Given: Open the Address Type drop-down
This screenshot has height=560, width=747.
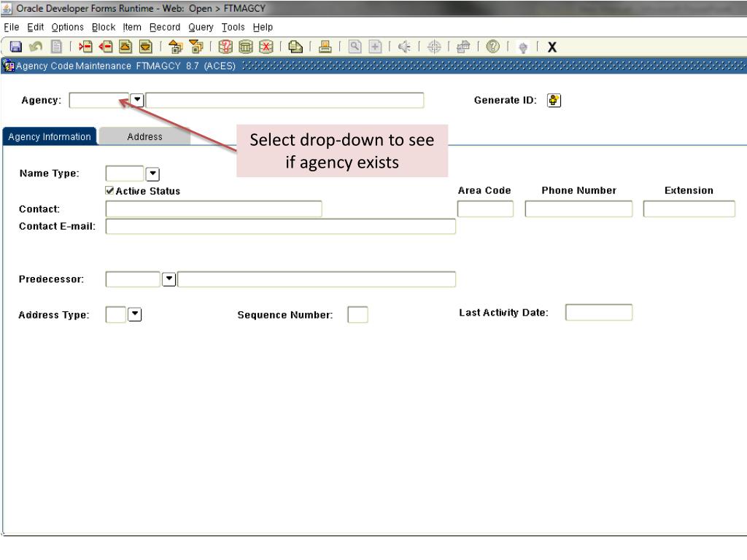Looking at the screenshot, I should click(x=135, y=314).
